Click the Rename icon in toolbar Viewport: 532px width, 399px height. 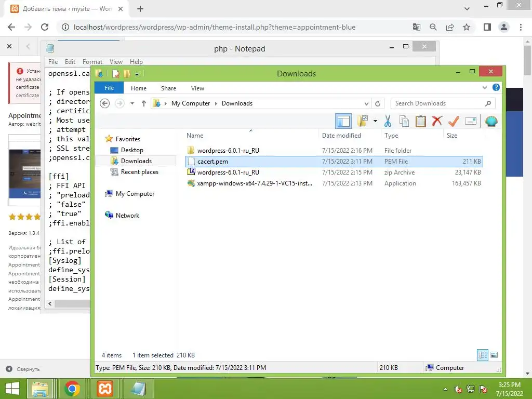click(x=471, y=121)
